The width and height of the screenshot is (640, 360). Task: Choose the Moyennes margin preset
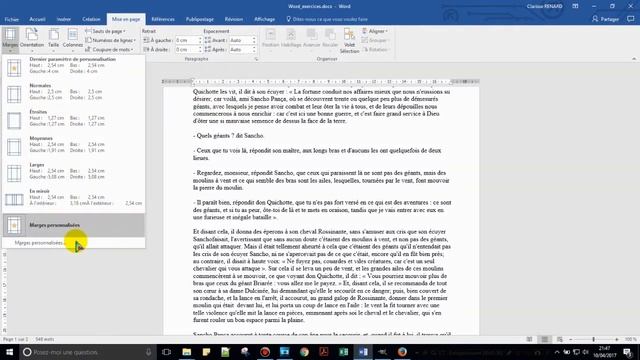(x=73, y=146)
